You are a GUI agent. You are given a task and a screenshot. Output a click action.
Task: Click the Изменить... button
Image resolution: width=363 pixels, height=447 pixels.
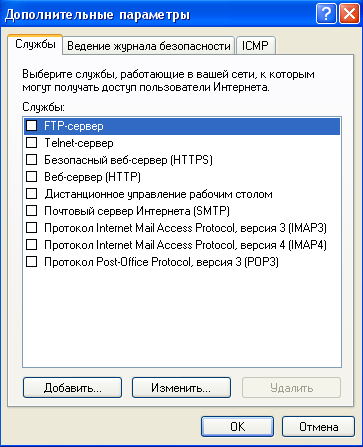(x=181, y=387)
